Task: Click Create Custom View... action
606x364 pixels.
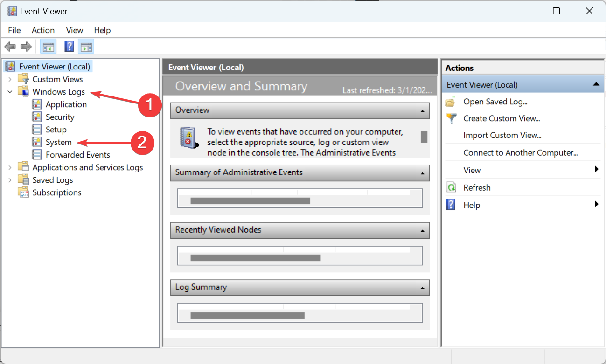Action: point(502,118)
